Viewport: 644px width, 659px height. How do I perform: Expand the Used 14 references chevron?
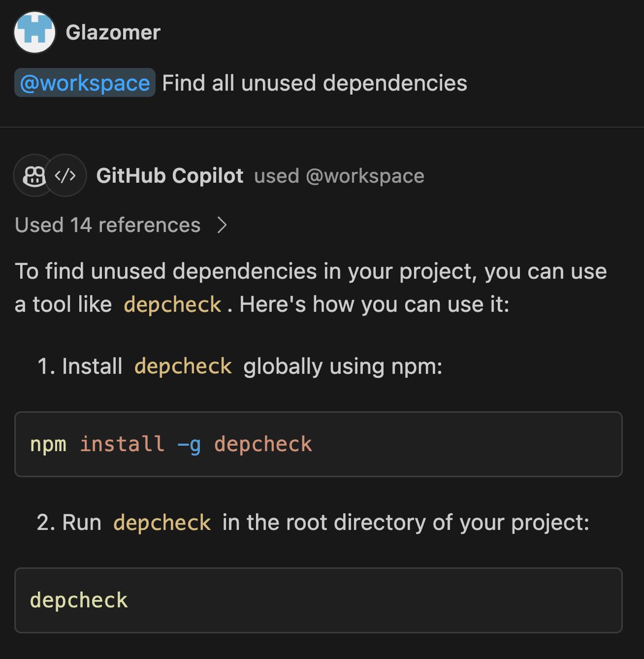coord(222,225)
